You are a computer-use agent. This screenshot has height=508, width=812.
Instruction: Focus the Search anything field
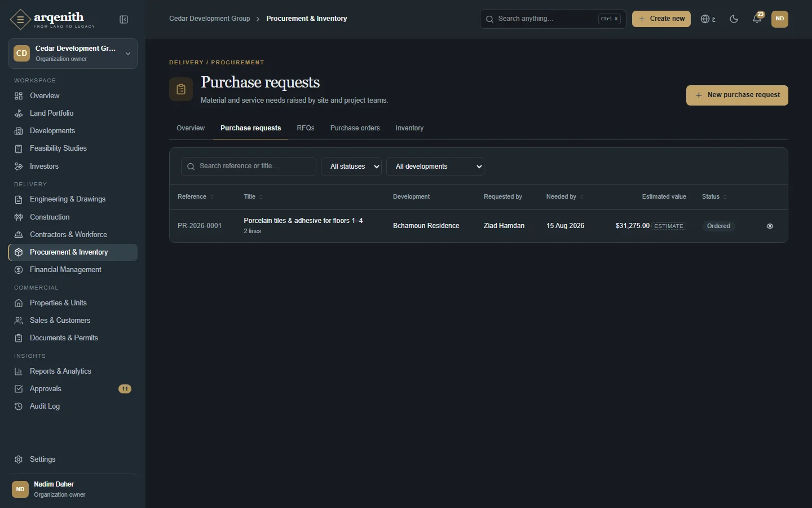click(x=553, y=19)
